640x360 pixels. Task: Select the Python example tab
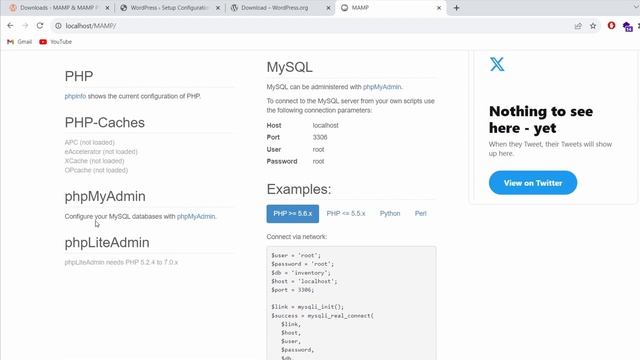(x=390, y=213)
